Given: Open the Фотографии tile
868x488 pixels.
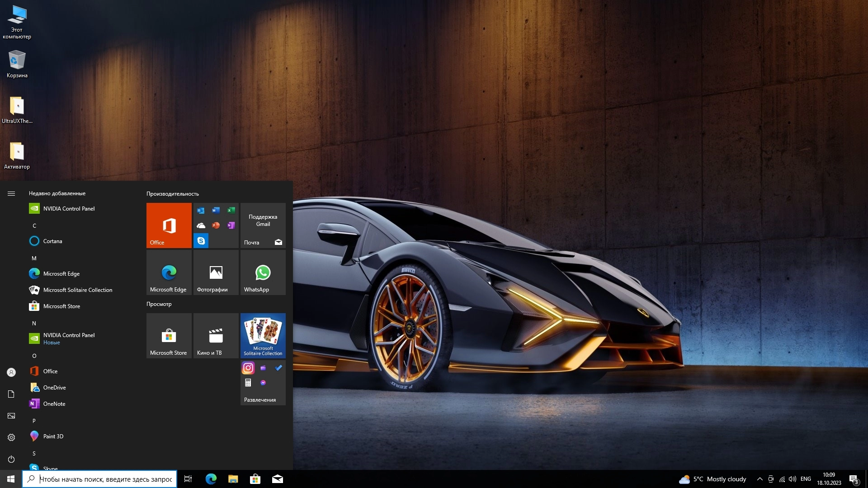Looking at the screenshot, I should tap(216, 272).
